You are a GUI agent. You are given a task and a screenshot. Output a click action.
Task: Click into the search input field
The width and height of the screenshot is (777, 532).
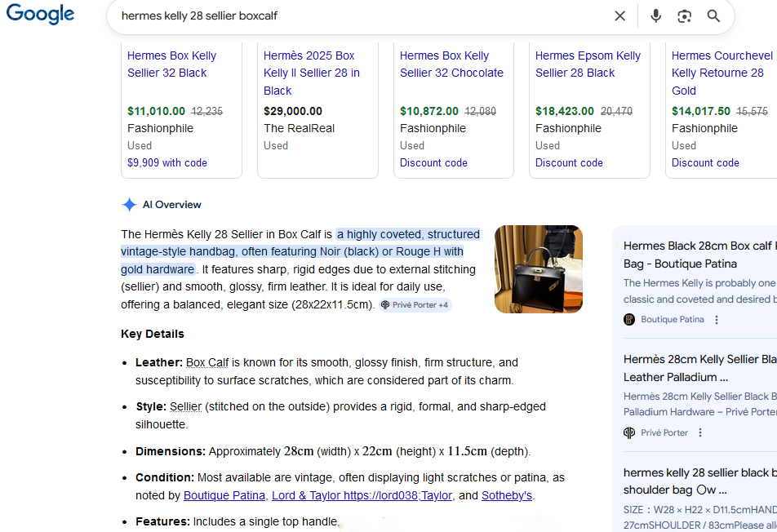(x=359, y=16)
